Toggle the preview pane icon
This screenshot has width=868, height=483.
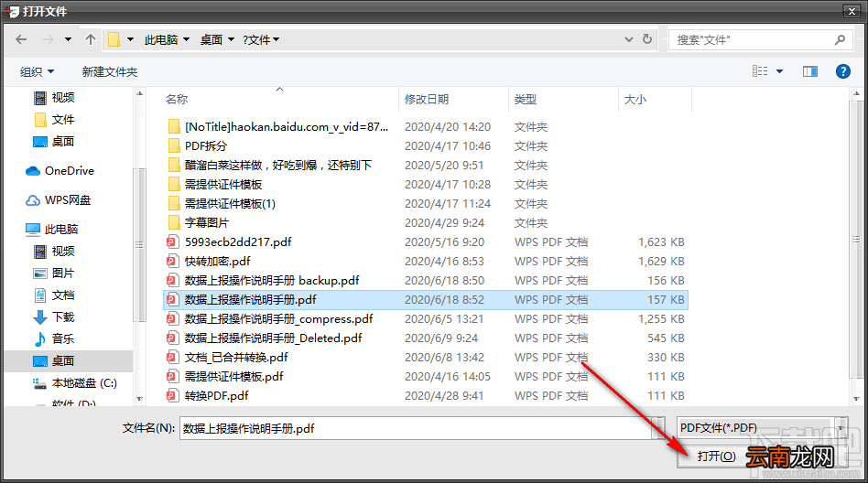click(x=810, y=71)
